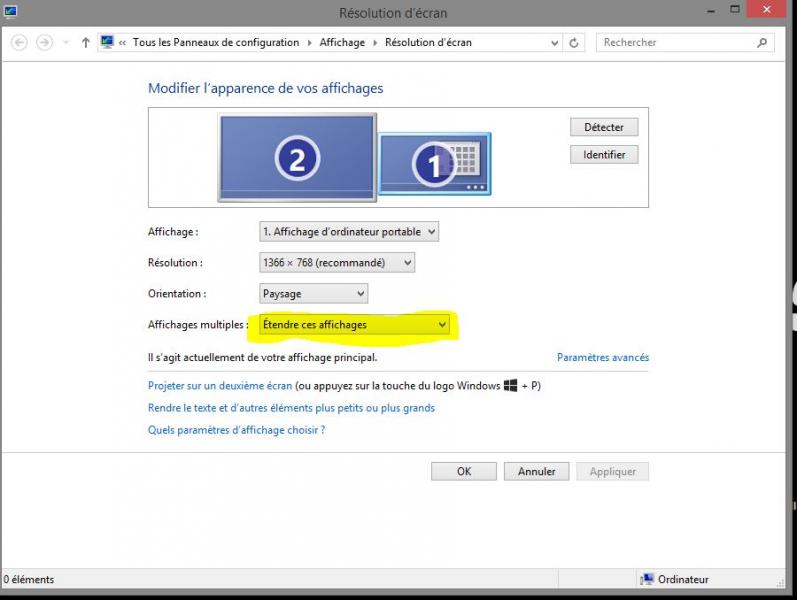Click the Annuler button

tap(536, 471)
